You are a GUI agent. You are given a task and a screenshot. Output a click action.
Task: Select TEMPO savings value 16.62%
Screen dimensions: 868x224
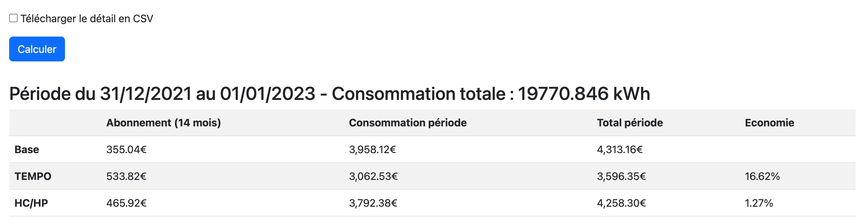762,176
